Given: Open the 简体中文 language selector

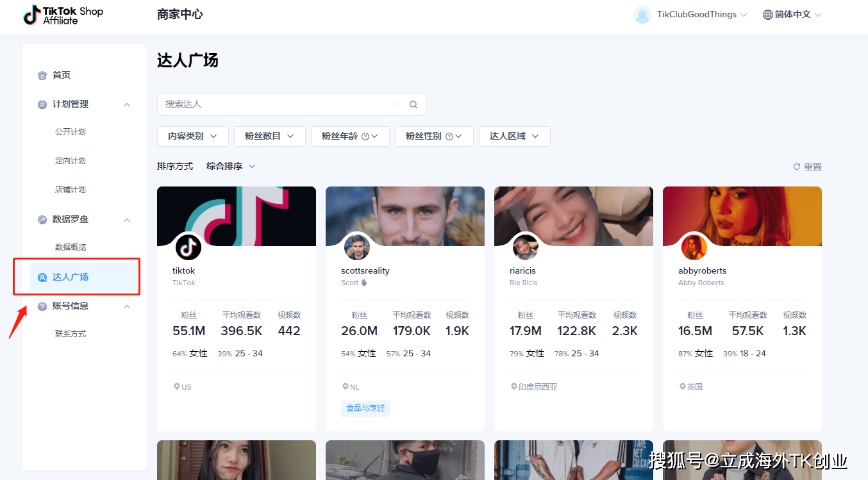Looking at the screenshot, I should tap(792, 15).
